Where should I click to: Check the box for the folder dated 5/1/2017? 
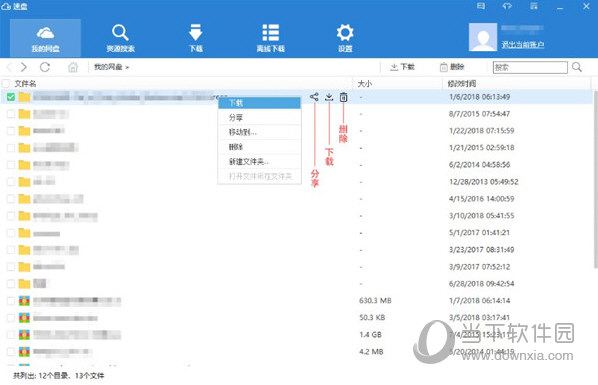tap(11, 233)
